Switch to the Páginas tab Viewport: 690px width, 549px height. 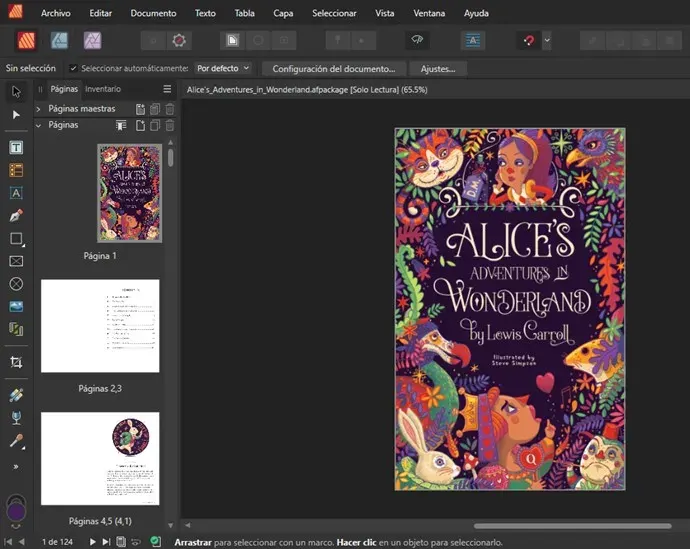64,89
